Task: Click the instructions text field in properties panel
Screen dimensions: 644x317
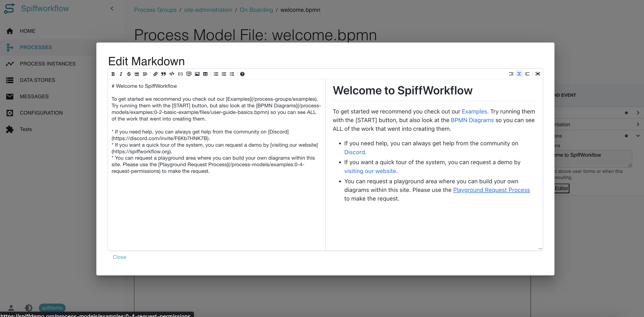Action: point(593,159)
